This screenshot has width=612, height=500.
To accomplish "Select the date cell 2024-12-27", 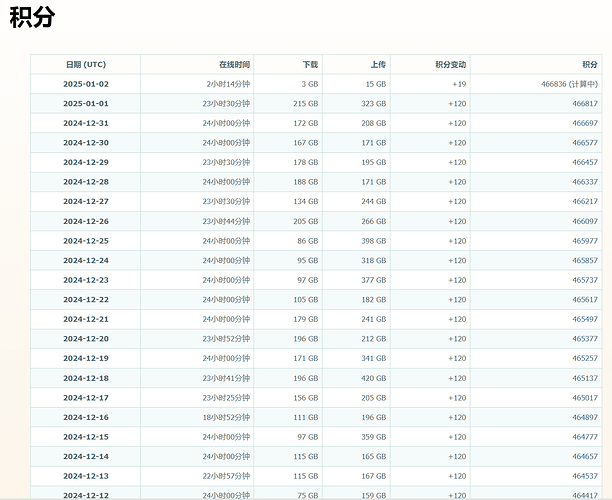I will tap(86, 201).
